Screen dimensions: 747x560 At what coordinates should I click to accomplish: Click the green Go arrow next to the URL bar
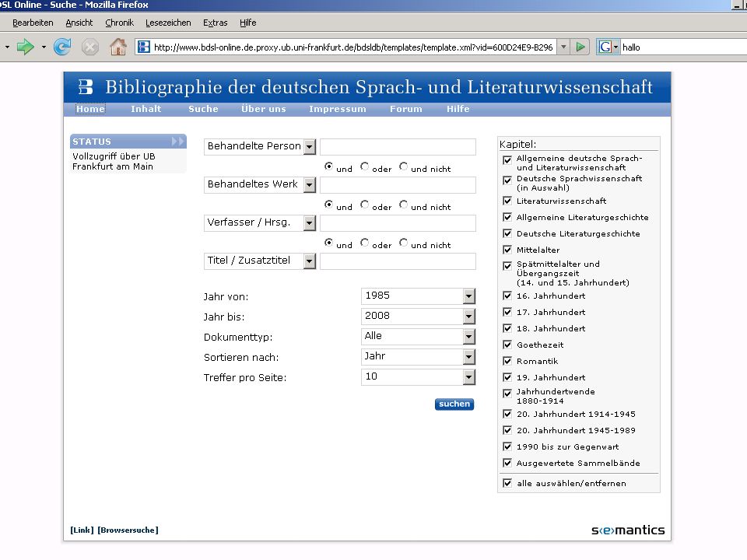(x=580, y=47)
